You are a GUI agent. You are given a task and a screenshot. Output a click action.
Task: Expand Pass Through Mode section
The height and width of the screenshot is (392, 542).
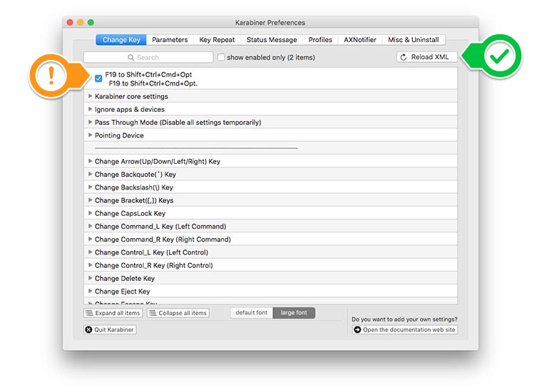90,122
